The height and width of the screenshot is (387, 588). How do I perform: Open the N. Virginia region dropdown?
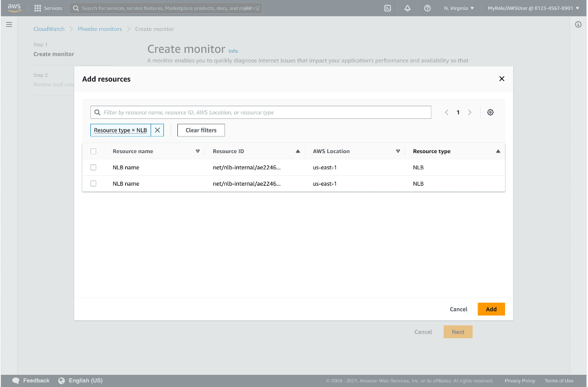coord(456,9)
